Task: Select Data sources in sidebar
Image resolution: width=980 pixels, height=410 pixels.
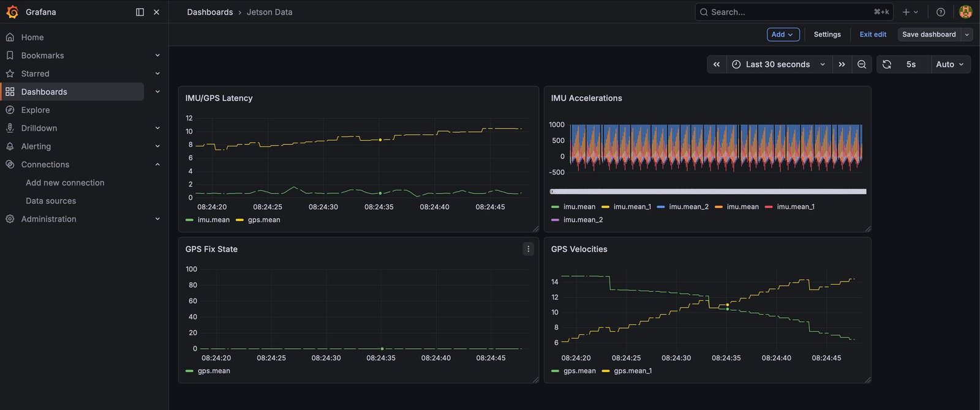Action: click(51, 201)
